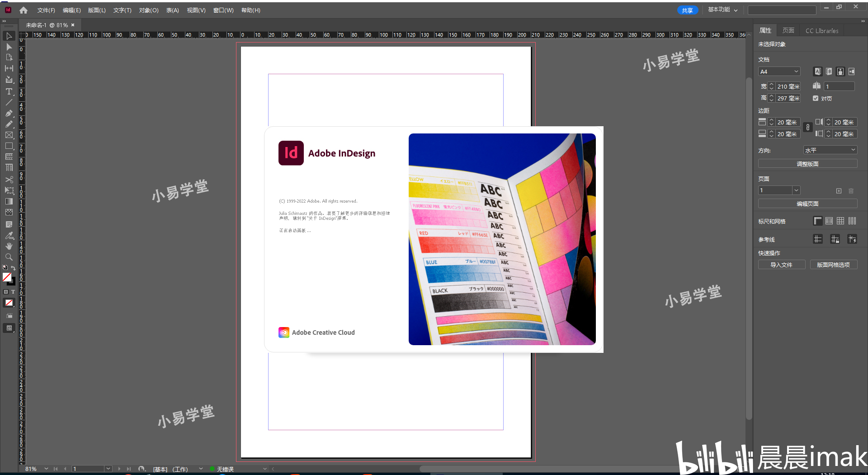Select the Pencil tool
This screenshot has height=475, width=868.
tap(9, 124)
